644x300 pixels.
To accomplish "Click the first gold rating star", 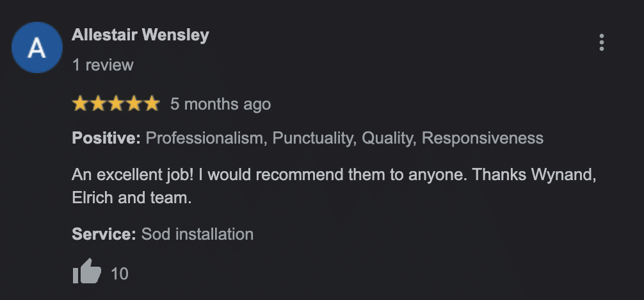I will click(80, 104).
